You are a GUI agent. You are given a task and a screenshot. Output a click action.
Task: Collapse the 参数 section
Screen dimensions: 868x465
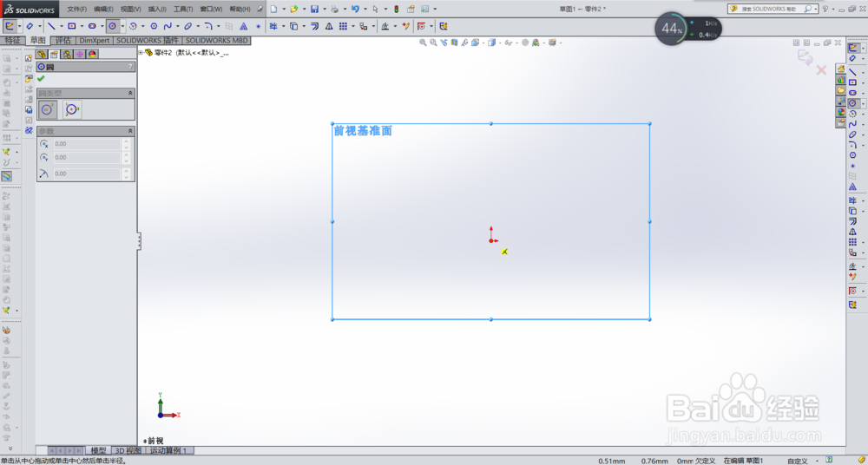(x=131, y=131)
